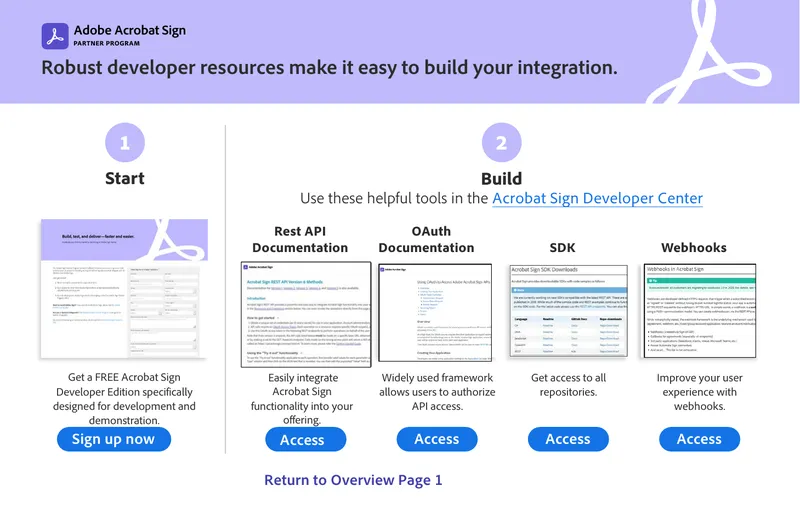Click the 'Start' heading text
This screenshot has height=514, width=800.
124,178
